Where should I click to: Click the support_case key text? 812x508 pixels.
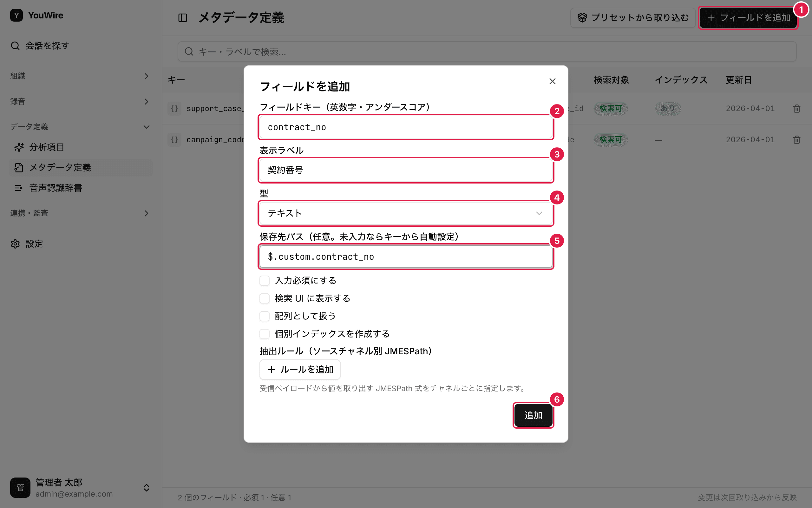coord(215,109)
